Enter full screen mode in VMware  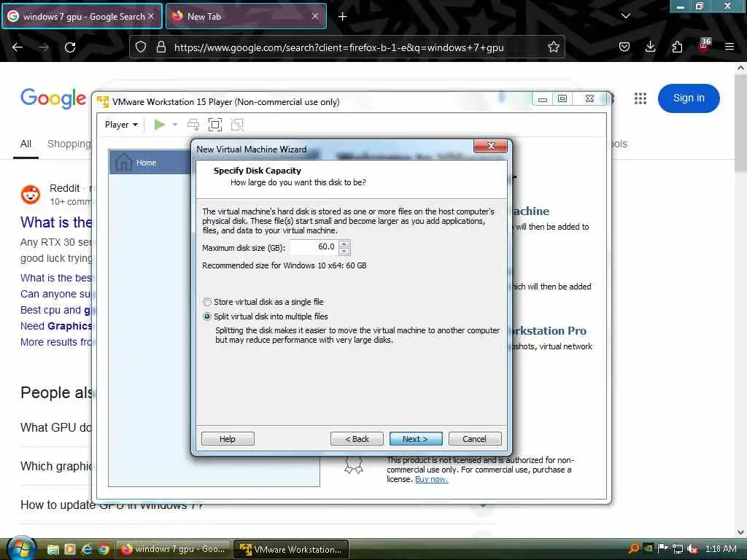coord(215,125)
